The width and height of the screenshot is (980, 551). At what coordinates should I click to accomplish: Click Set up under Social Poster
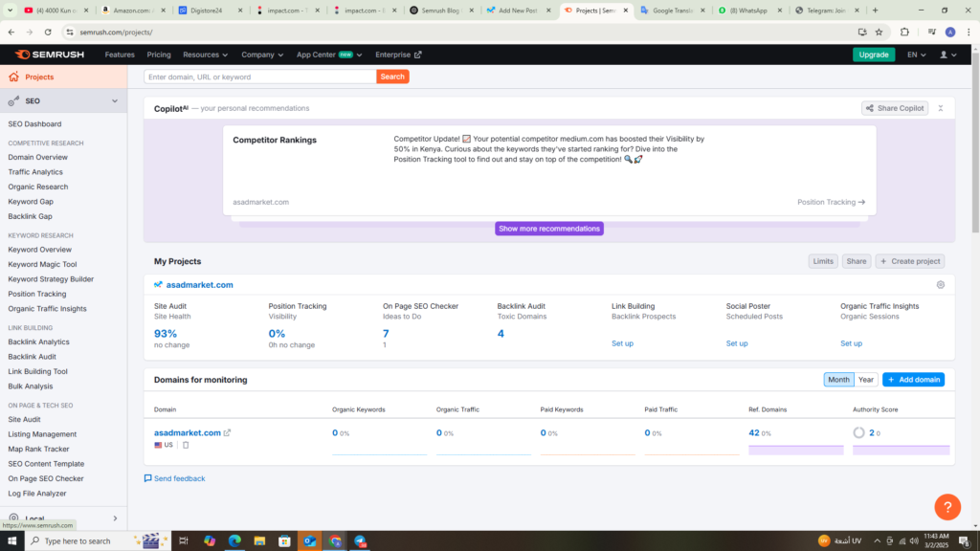pos(736,343)
